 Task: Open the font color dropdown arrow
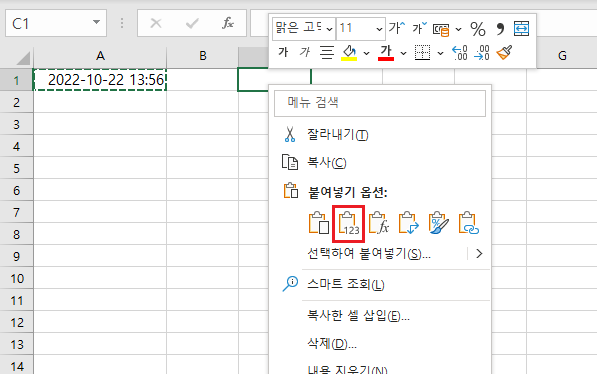pyautogui.click(x=404, y=53)
